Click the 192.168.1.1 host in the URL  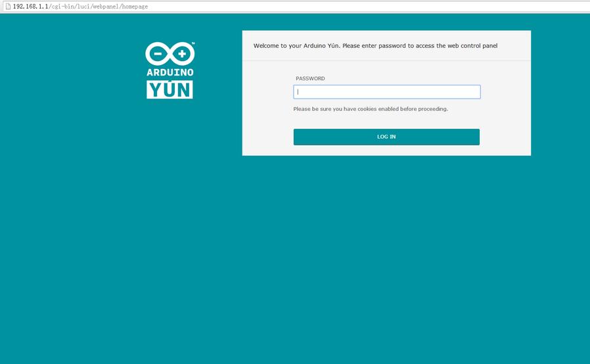(30, 6)
